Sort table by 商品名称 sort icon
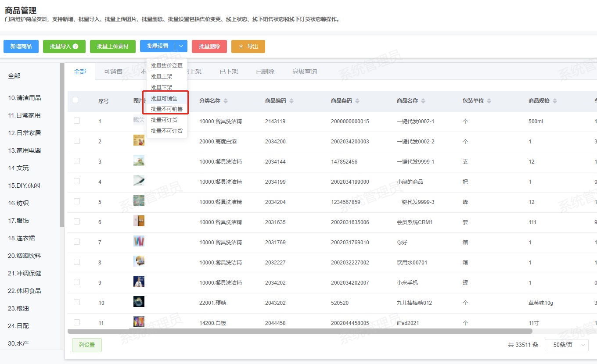The height and width of the screenshot is (364, 597). (423, 101)
